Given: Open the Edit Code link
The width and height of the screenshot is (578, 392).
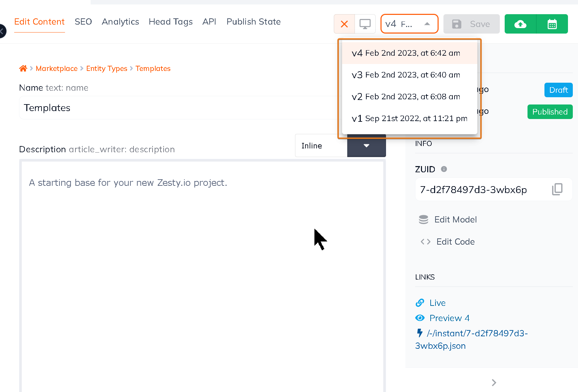Looking at the screenshot, I should coord(455,242).
